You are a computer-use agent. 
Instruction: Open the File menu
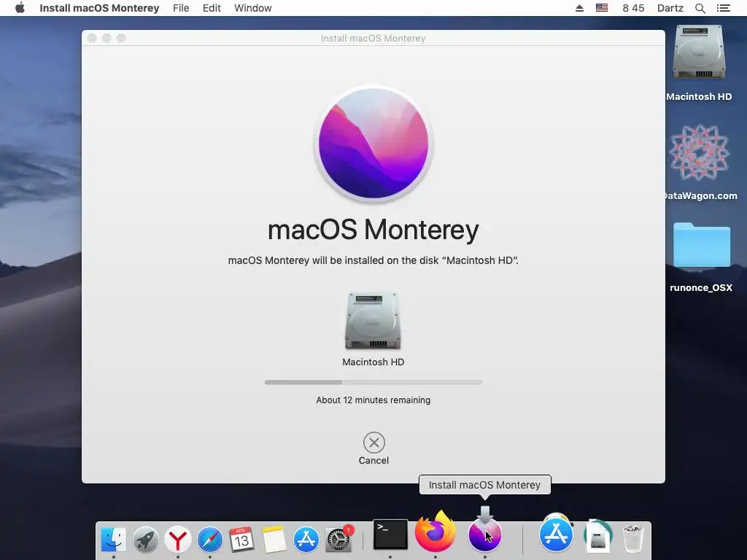(181, 8)
